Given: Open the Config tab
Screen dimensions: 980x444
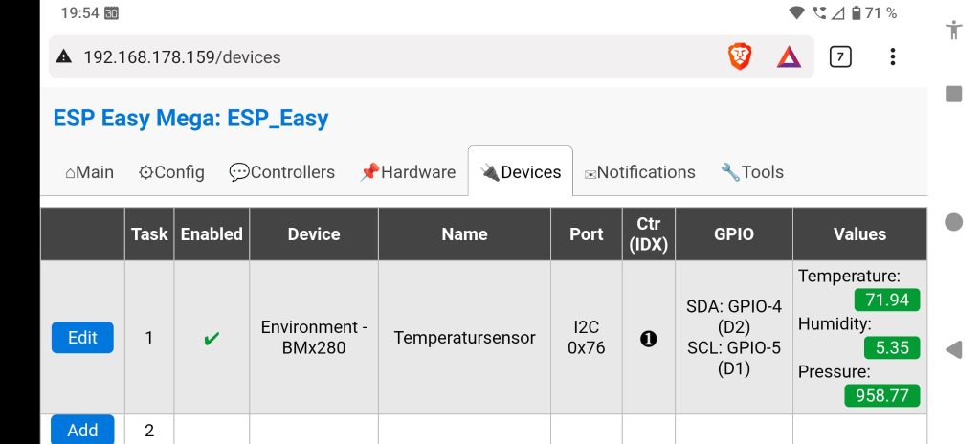Looking at the screenshot, I should tap(171, 172).
